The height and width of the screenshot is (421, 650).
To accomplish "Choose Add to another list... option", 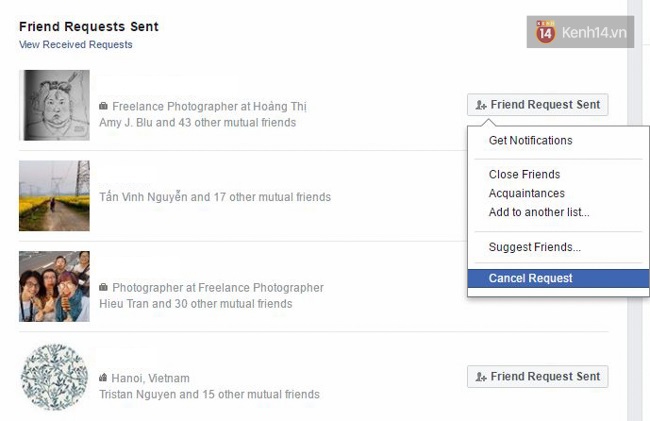I will click(x=539, y=212).
